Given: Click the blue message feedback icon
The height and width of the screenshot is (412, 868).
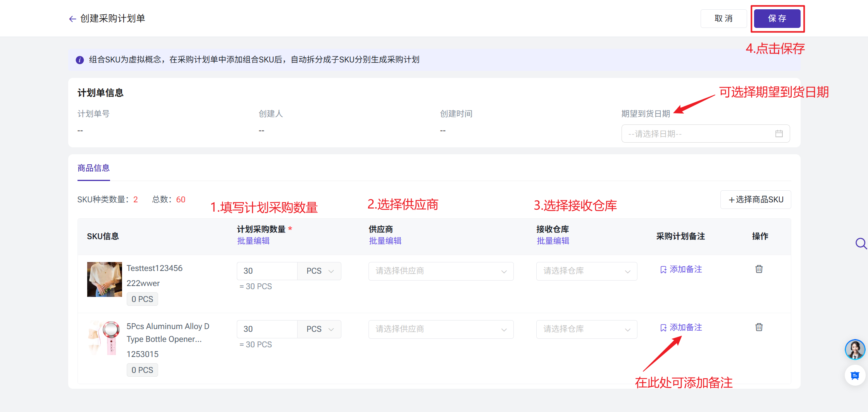Looking at the screenshot, I should pyautogui.click(x=855, y=375).
